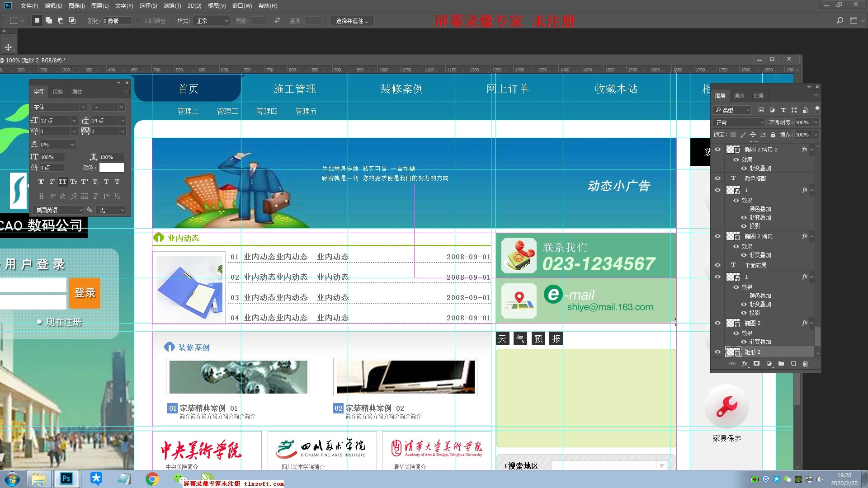Click the 羽化 feather input field

[117, 21]
